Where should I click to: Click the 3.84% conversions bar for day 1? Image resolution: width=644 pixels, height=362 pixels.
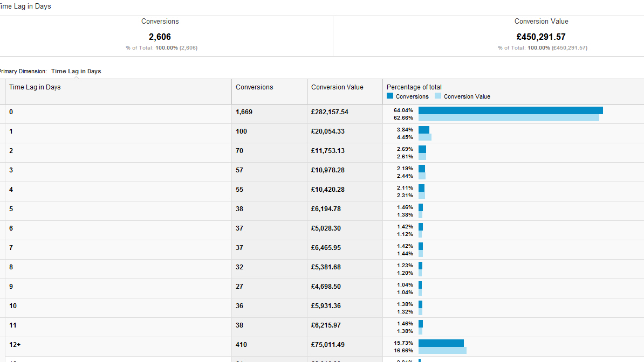pos(424,130)
